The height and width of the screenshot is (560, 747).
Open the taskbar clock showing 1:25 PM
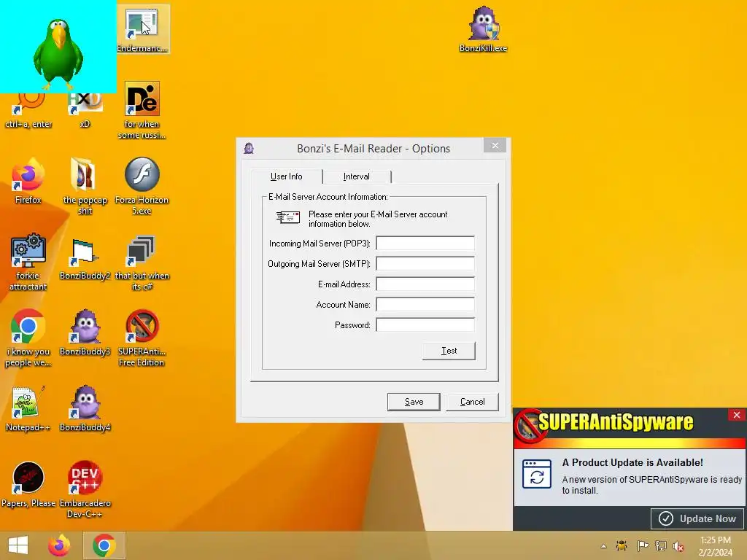(x=716, y=546)
